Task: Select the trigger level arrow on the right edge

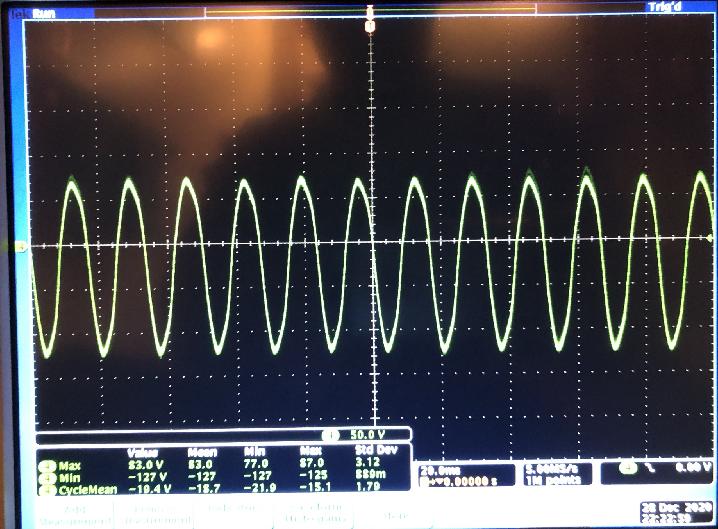Action: 711,238
